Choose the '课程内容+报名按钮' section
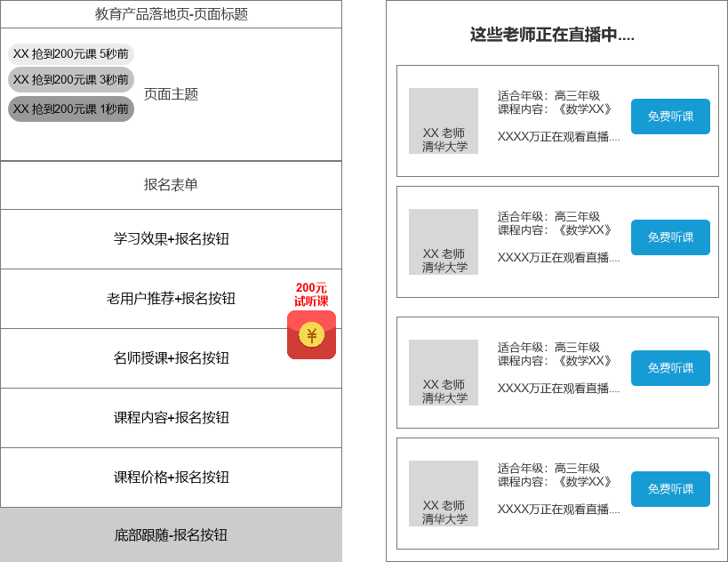Viewport: 728px width, 562px height. (x=171, y=418)
